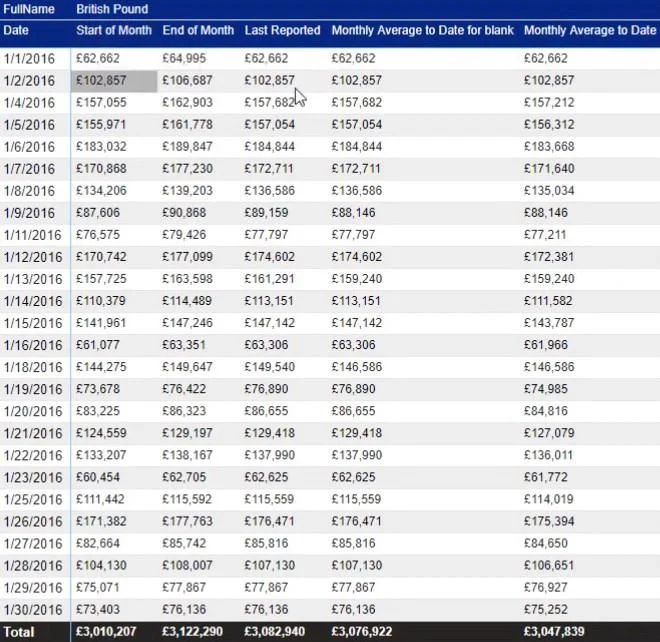Click the £115,592 End of Month value

click(187, 499)
